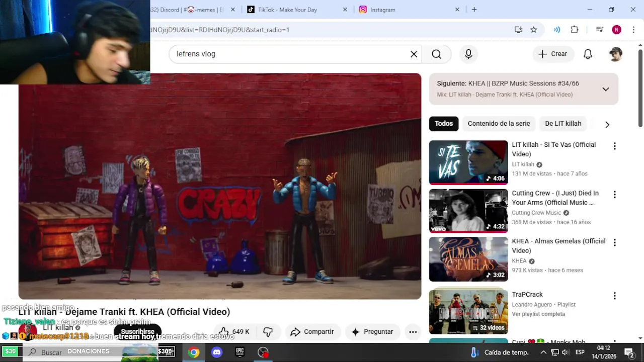Image resolution: width=644 pixels, height=362 pixels.
Task: Close the Discord tab
Action: pyautogui.click(x=232, y=10)
